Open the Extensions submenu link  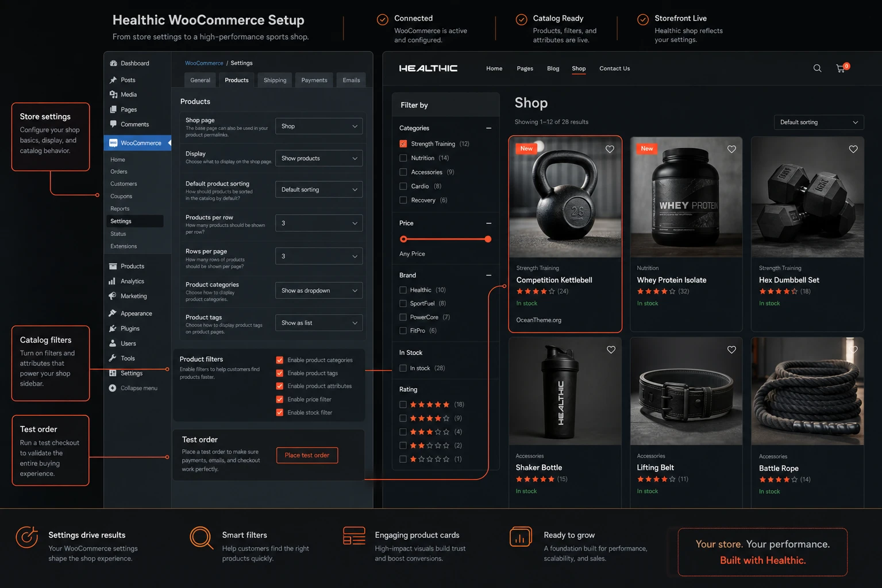pyautogui.click(x=124, y=246)
